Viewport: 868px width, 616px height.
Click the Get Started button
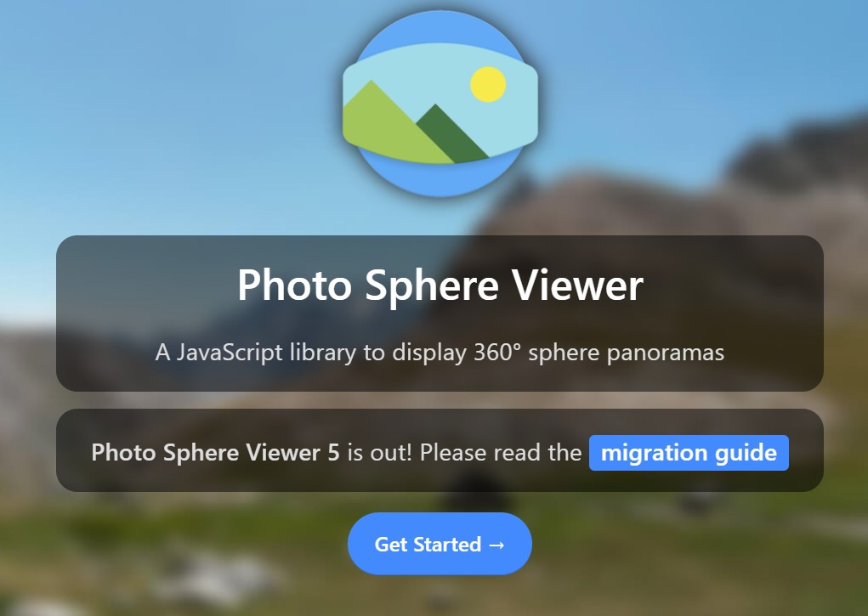pyautogui.click(x=440, y=544)
